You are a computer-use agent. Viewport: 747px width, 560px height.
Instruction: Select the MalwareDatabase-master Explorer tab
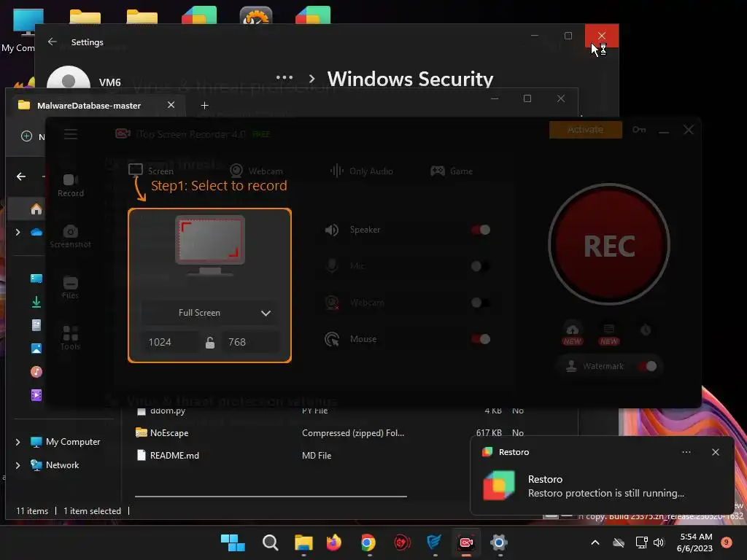[x=88, y=105]
